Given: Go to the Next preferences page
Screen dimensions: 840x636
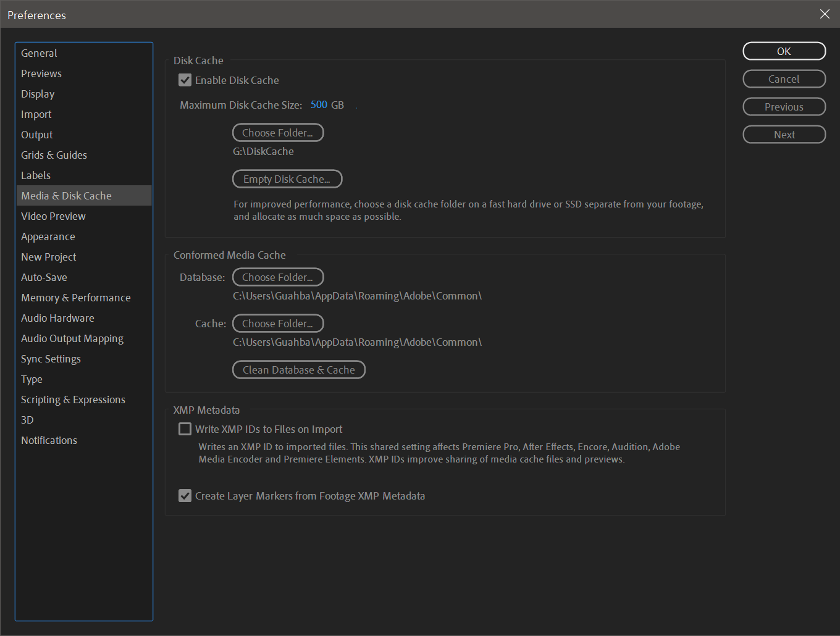Looking at the screenshot, I should (x=784, y=134).
